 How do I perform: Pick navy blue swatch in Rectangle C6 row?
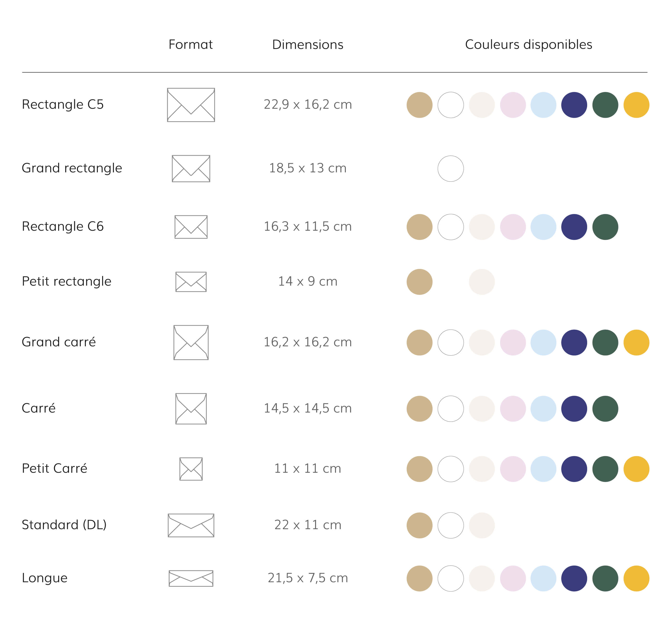coord(574,227)
